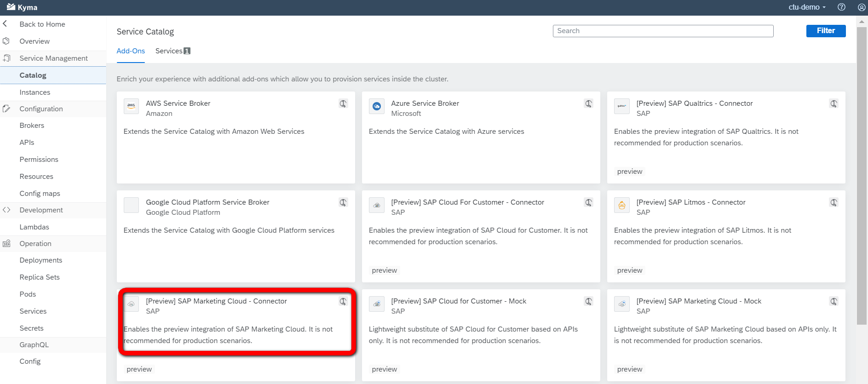Click the Service Management section icon
The height and width of the screenshot is (384, 868).
click(7, 58)
